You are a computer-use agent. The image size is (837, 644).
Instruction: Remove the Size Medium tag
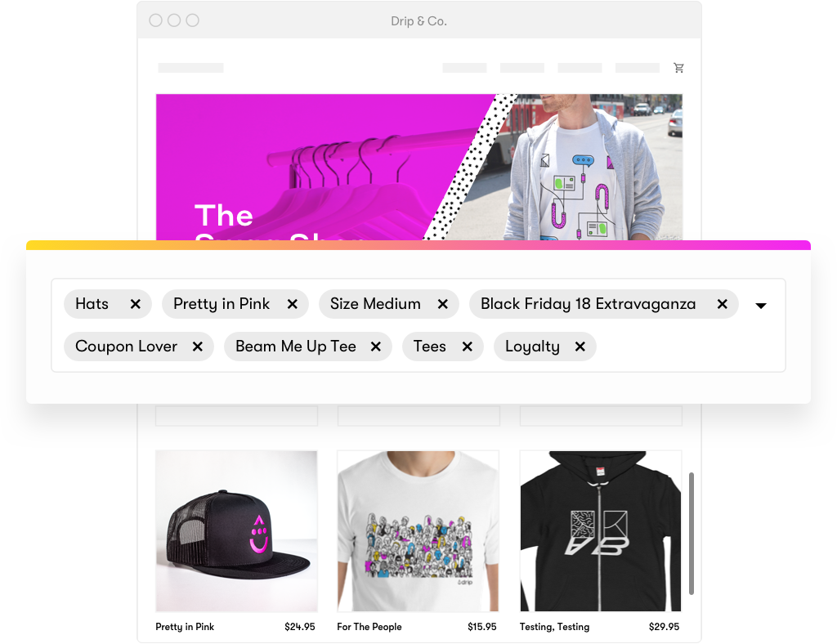[x=442, y=304]
